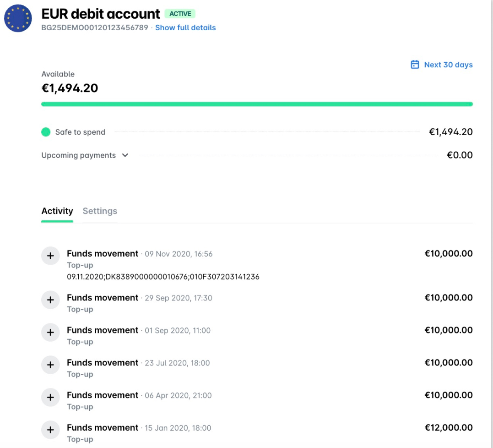Select the Activity tab
This screenshot has height=448, width=493.
point(57,211)
